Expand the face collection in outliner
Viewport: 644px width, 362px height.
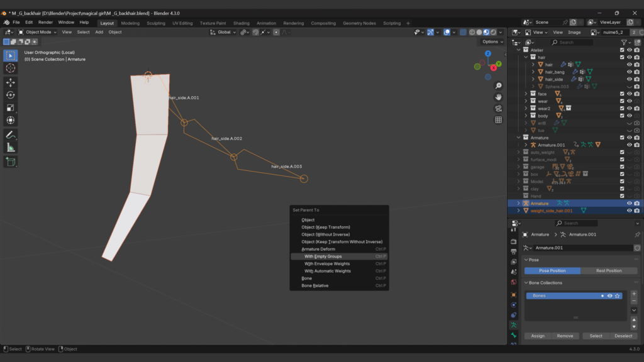[x=526, y=94]
